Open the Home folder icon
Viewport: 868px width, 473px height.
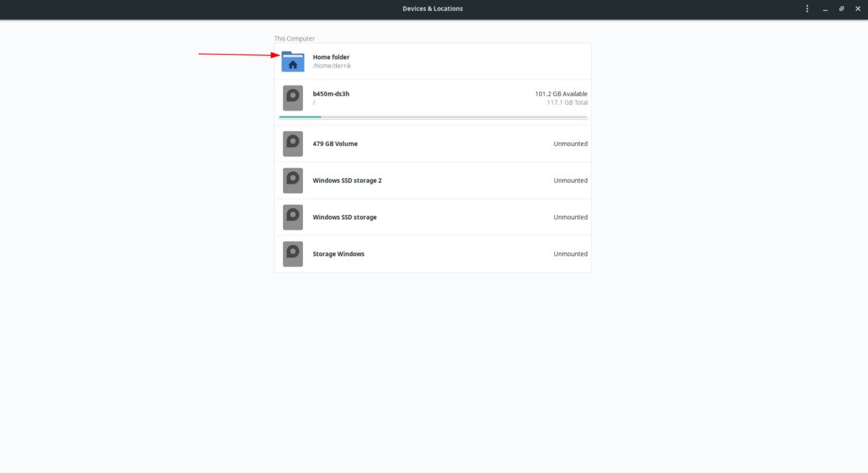(x=293, y=61)
